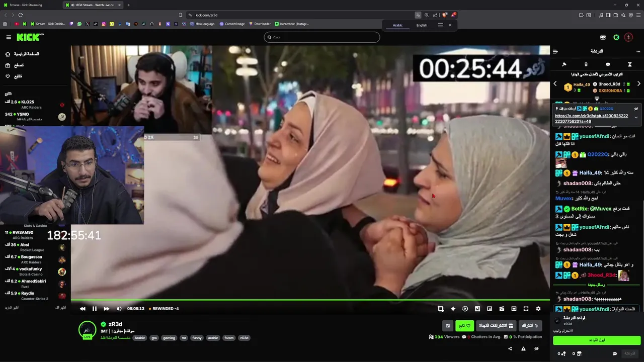The width and height of the screenshot is (644, 362).
Task: Open the pinned x.com status link
Action: coord(592,118)
